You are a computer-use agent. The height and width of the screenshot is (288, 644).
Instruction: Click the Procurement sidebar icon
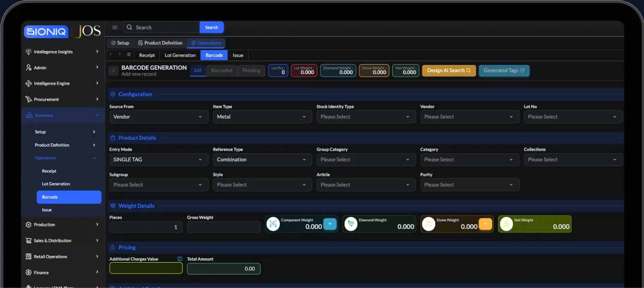(28, 99)
